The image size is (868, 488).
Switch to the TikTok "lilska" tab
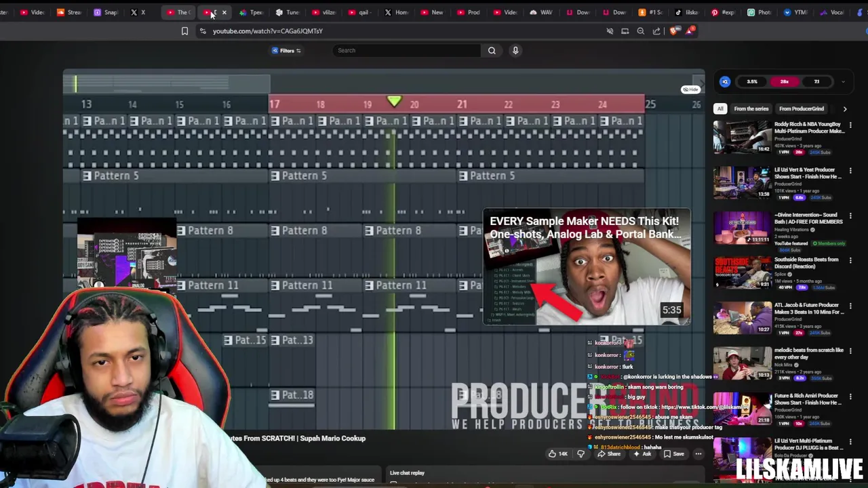pos(687,12)
